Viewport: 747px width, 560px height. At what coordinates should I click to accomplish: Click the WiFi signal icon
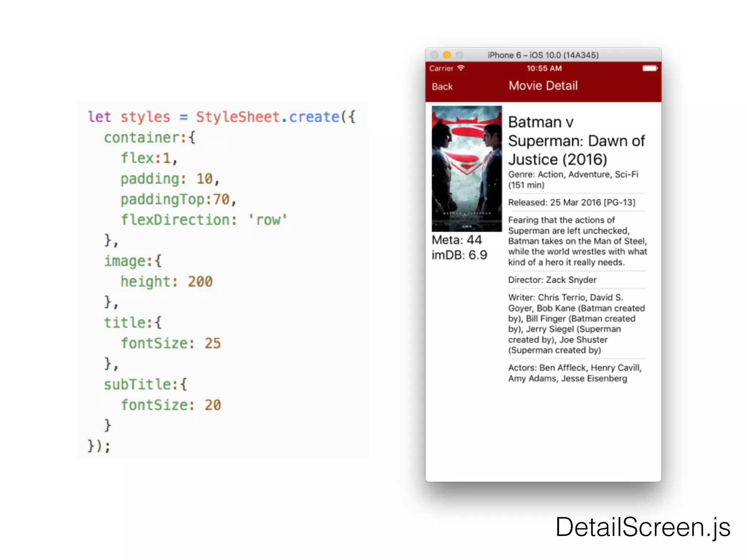[461, 68]
